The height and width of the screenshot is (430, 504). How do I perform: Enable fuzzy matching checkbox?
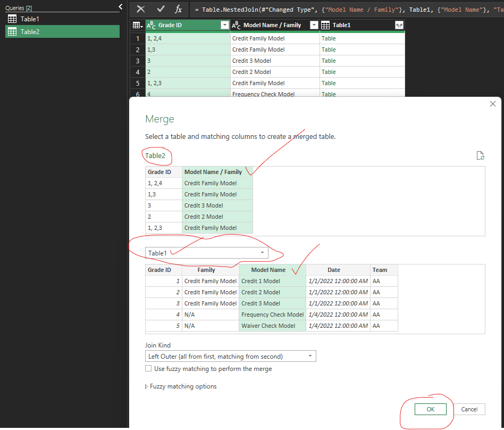(148, 368)
